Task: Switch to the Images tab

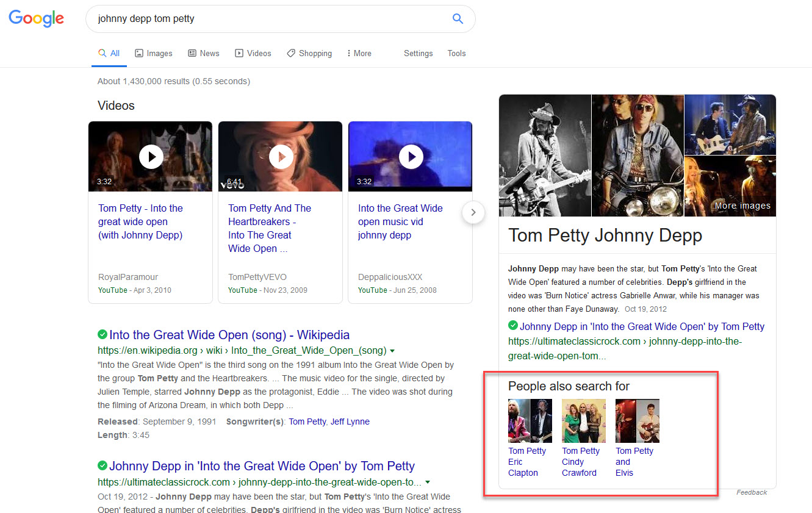Action: 154,54
